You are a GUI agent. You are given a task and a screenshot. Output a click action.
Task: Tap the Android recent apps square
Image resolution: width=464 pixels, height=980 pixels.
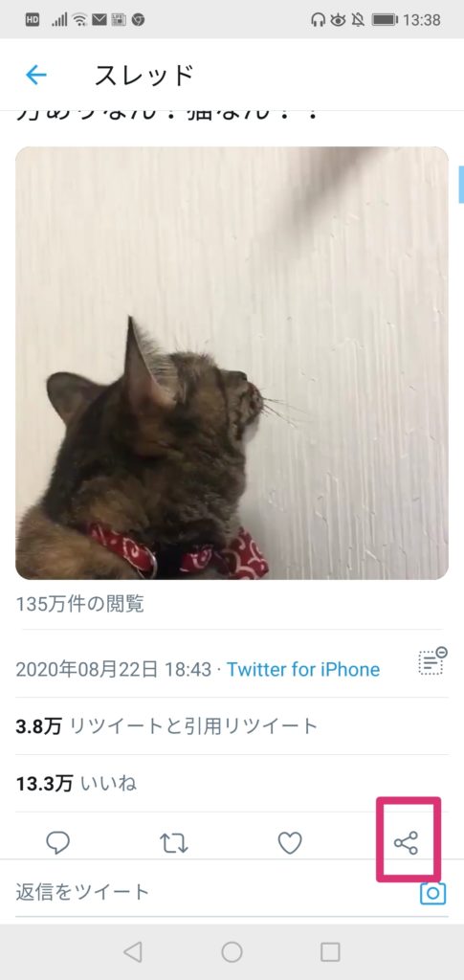tap(330, 952)
